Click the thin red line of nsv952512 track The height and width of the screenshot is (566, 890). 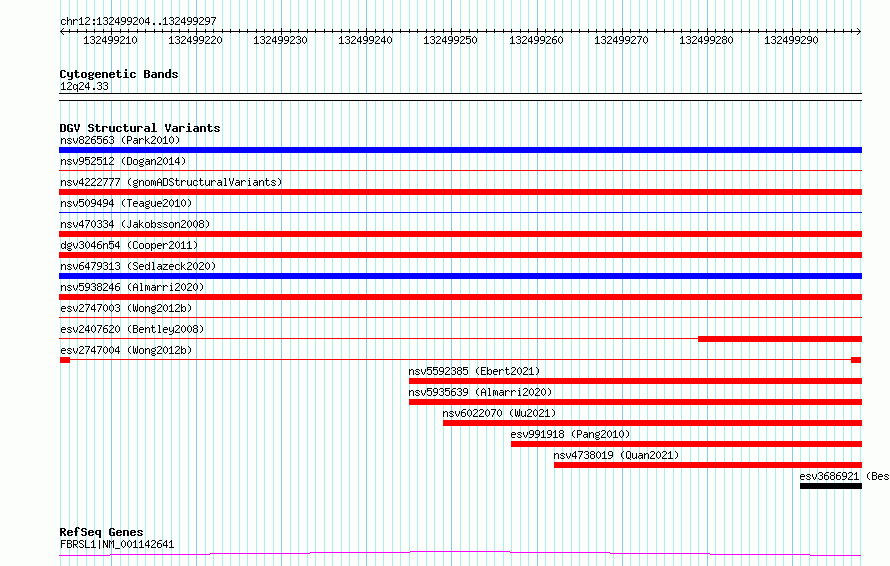click(460, 170)
